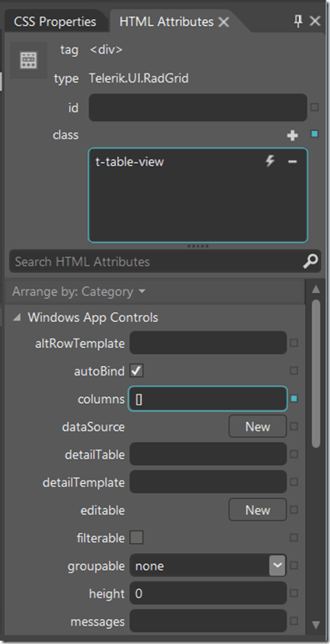Viewport: 330px width, 644px height.
Task: Click the class attribute marker square
Action: [314, 134]
